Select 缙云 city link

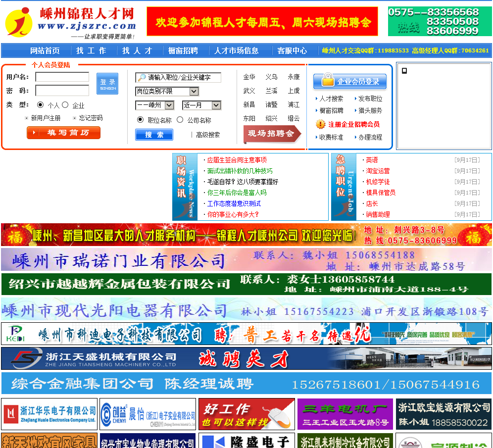pos(294,118)
